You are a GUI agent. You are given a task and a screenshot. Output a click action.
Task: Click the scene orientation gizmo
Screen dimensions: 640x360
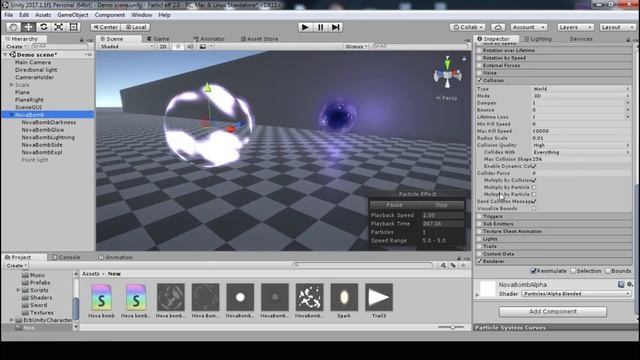[447, 74]
